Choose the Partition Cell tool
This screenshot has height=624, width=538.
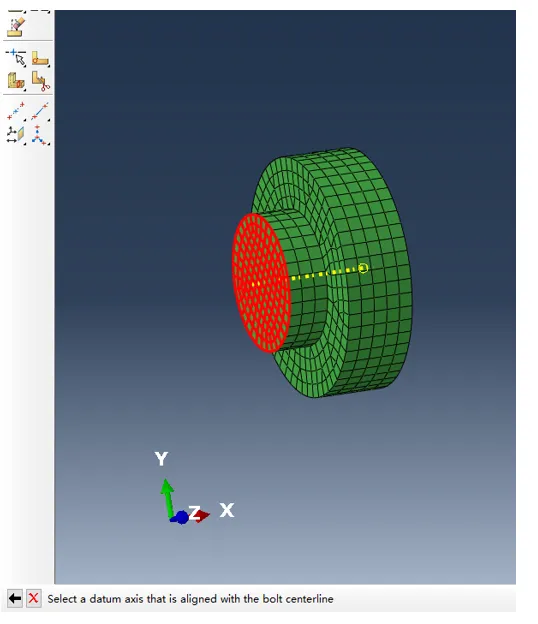(x=16, y=81)
